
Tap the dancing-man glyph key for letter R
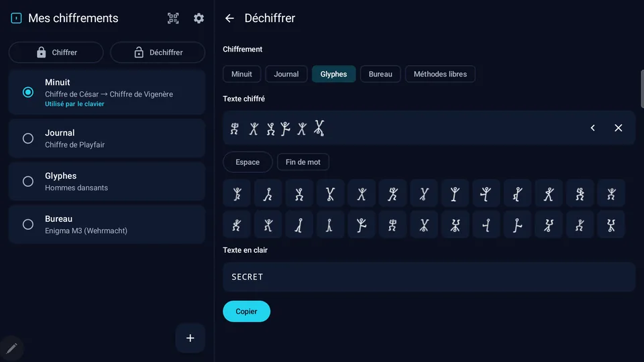coord(362,225)
